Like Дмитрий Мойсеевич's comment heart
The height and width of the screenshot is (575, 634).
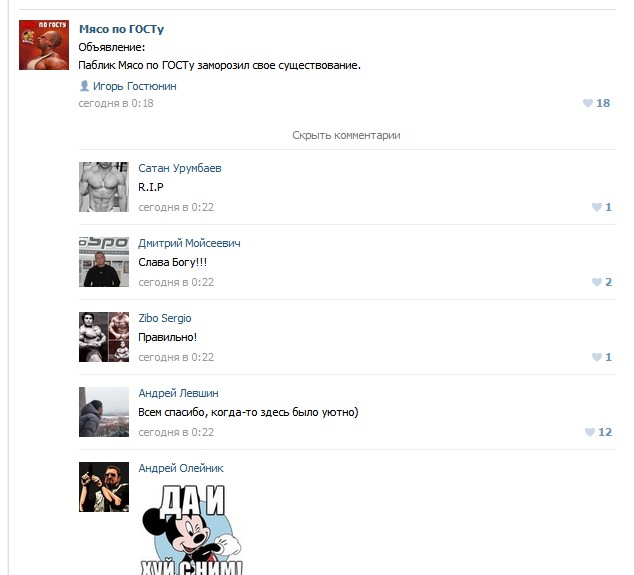(x=602, y=282)
